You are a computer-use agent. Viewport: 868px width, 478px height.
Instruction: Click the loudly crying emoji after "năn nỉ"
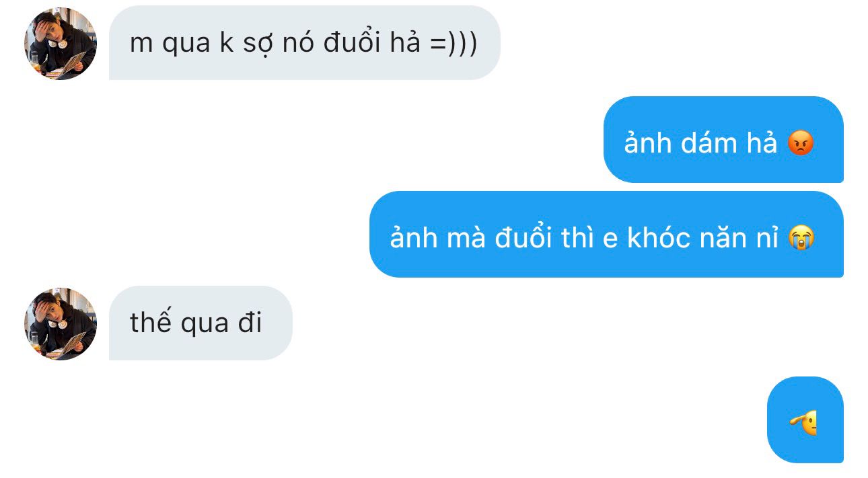pyautogui.click(x=801, y=238)
